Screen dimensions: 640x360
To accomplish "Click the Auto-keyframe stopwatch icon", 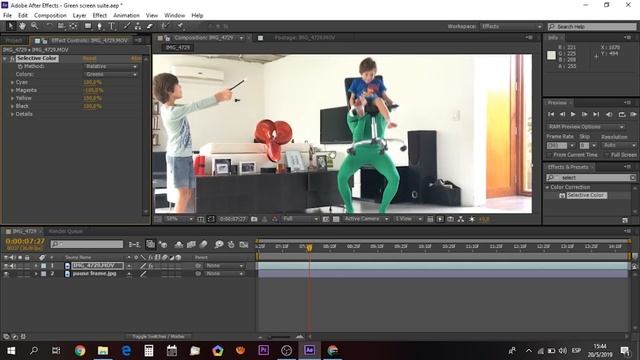I will 231,244.
